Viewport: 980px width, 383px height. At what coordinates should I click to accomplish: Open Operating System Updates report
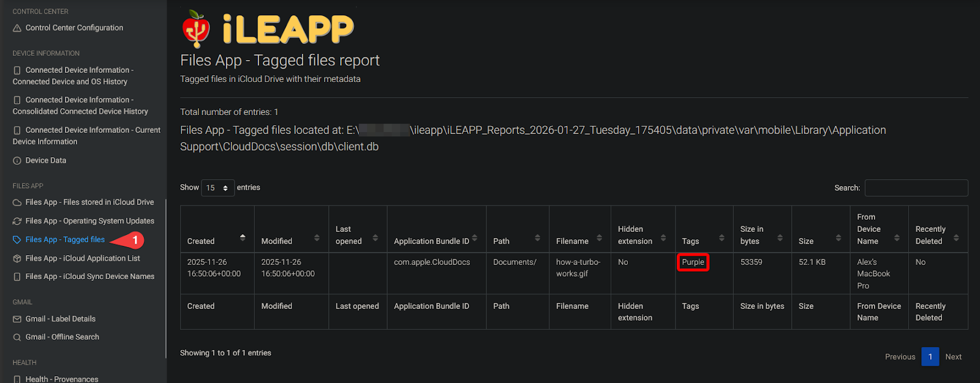[90, 221]
